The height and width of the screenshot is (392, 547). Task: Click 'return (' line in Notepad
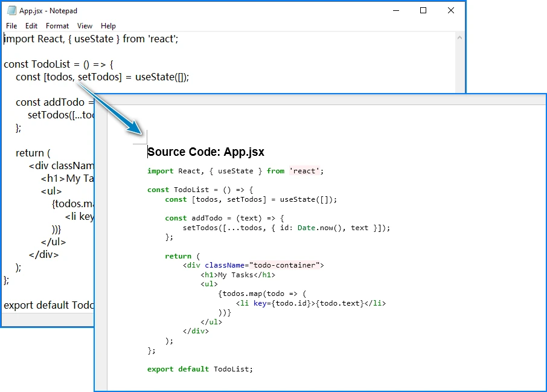(33, 153)
